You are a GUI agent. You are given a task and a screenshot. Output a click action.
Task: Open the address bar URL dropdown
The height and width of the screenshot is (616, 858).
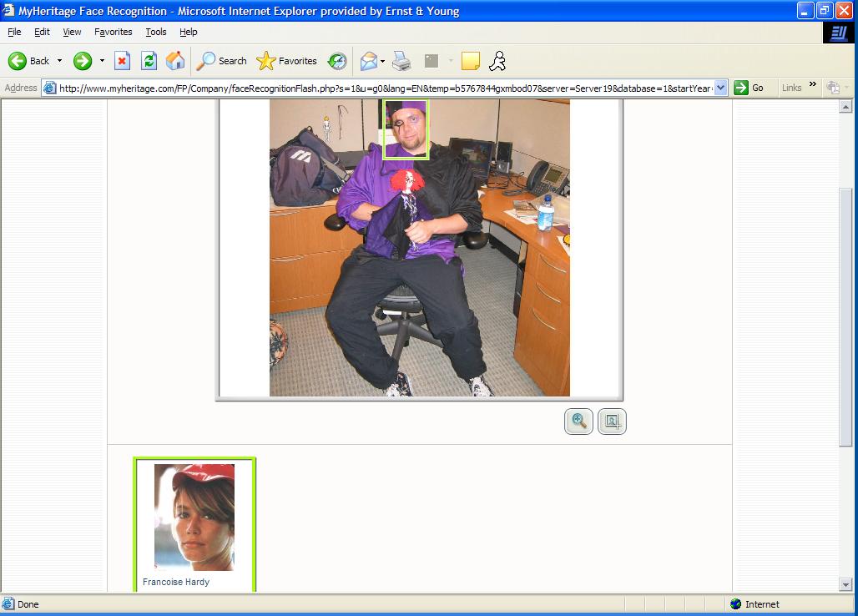(721, 88)
